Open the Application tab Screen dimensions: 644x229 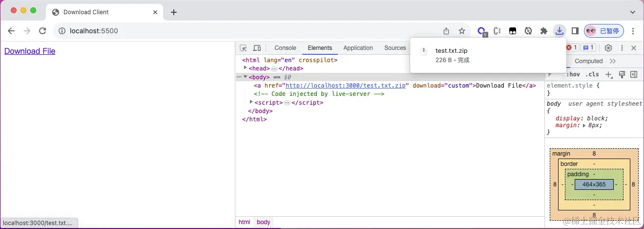(358, 48)
